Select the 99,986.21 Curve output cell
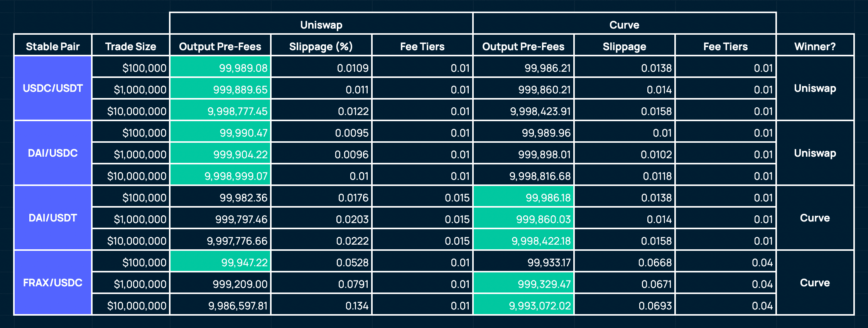 pos(524,67)
